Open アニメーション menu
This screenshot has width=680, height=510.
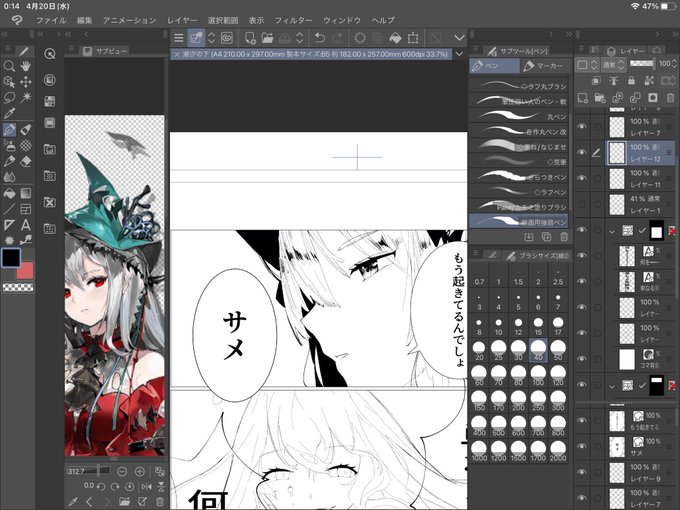point(129,20)
